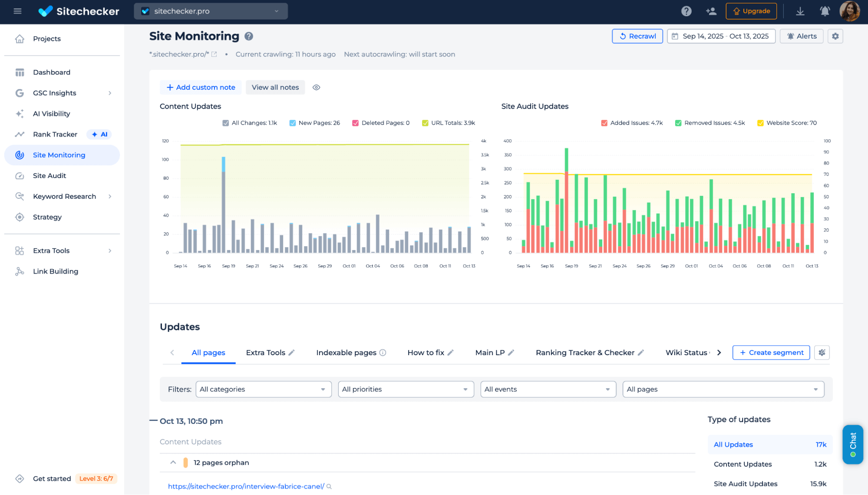This screenshot has width=868, height=495.
Task: Uncheck the New Pages legend checkbox
Action: tap(293, 123)
